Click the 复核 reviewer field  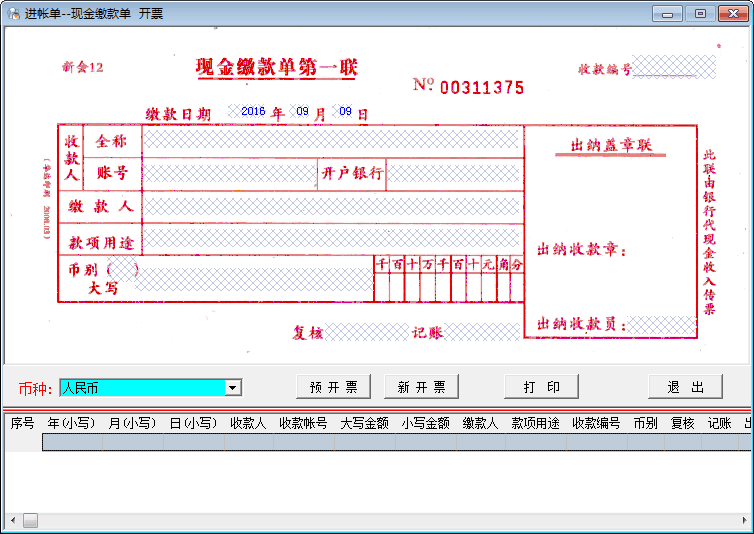click(x=367, y=332)
